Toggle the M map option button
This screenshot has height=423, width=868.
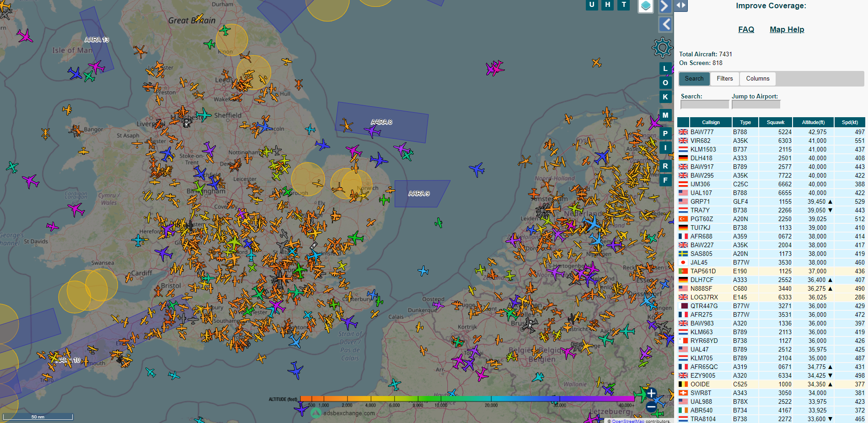coord(665,115)
